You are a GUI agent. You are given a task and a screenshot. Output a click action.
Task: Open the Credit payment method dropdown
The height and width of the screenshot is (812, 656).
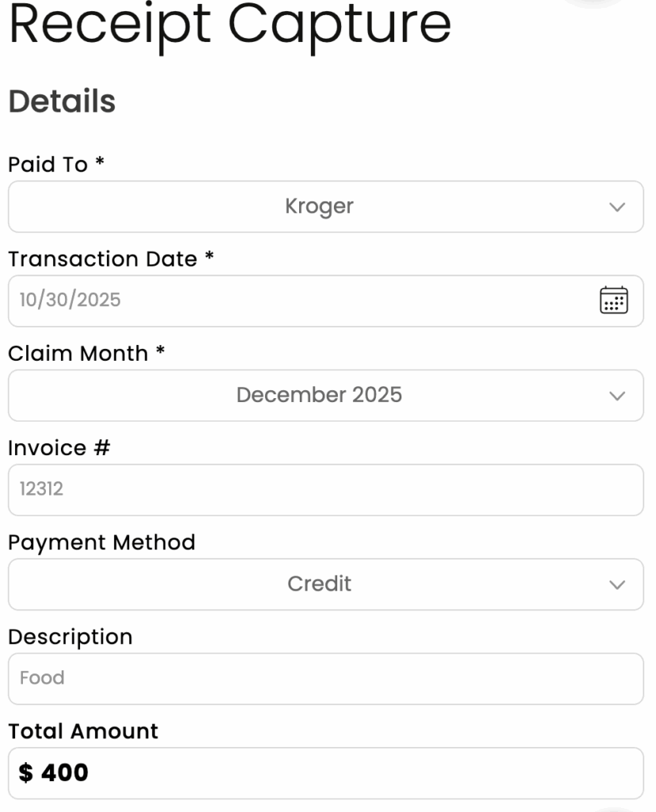[319, 584]
